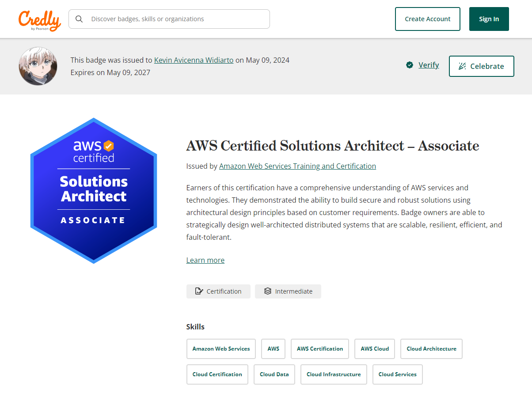Open the AWS skill tag

tap(274, 349)
